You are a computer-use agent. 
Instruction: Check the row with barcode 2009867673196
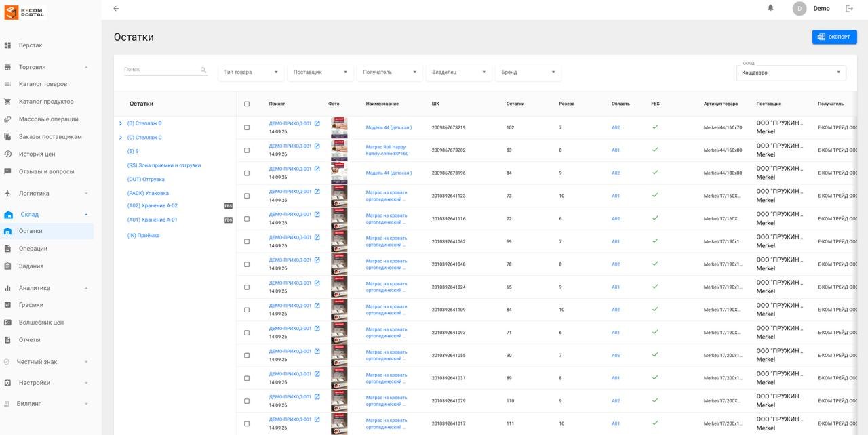pyautogui.click(x=247, y=173)
